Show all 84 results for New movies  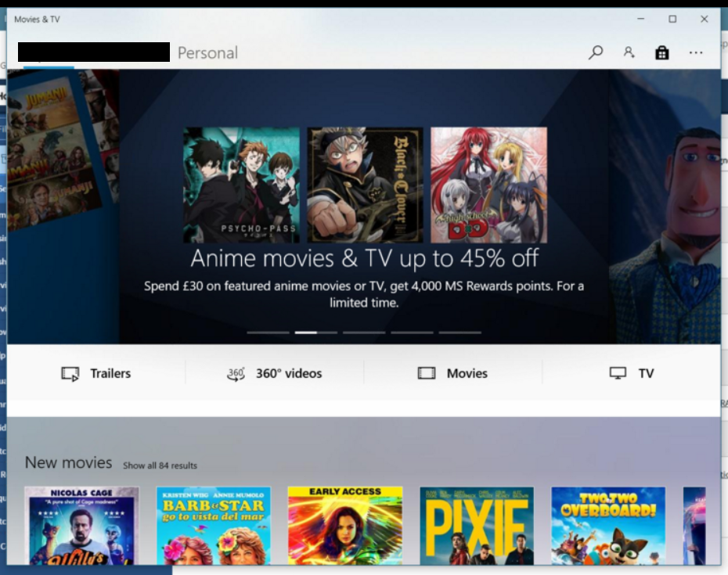160,465
